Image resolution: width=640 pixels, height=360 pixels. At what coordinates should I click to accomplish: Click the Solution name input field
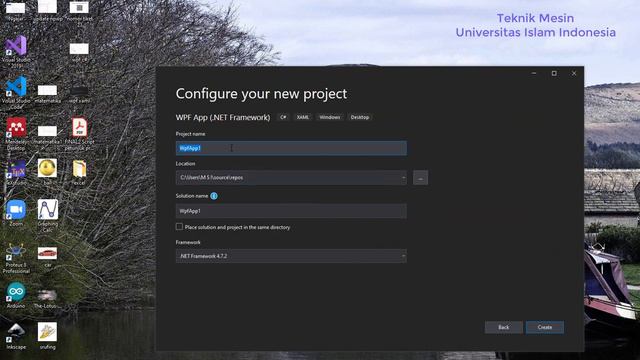[x=291, y=211]
